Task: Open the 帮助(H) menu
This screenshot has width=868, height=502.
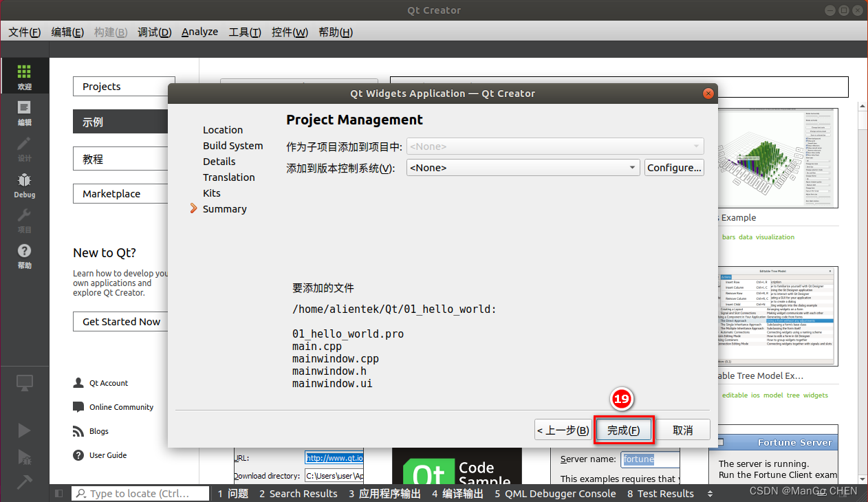Action: pos(336,32)
